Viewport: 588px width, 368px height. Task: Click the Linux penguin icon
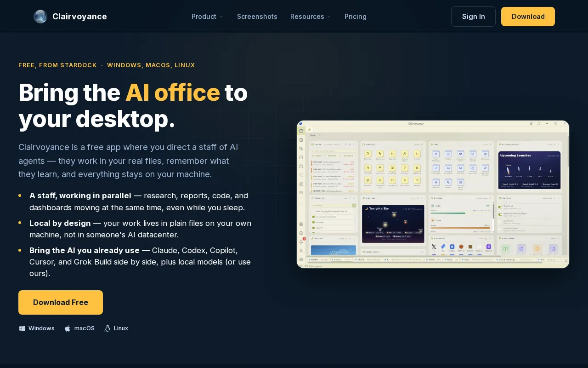click(x=107, y=328)
